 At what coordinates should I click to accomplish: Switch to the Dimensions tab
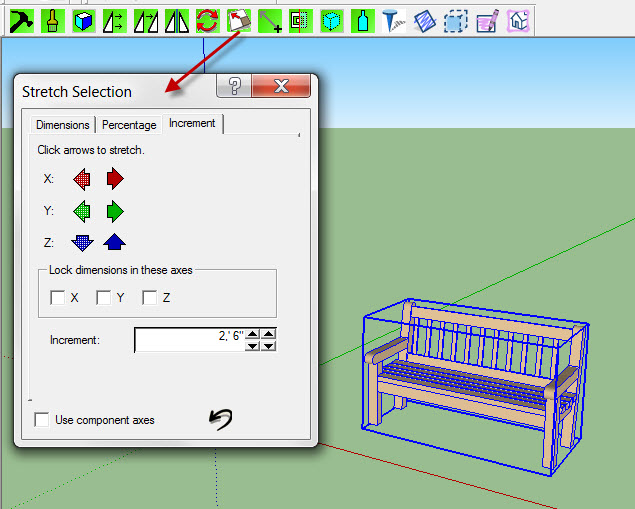click(x=63, y=125)
